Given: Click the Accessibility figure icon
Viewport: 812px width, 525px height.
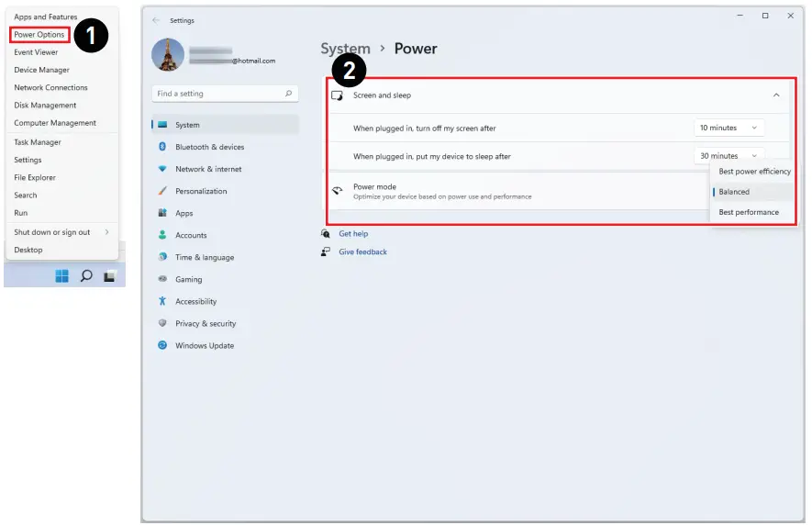Looking at the screenshot, I should (x=162, y=301).
